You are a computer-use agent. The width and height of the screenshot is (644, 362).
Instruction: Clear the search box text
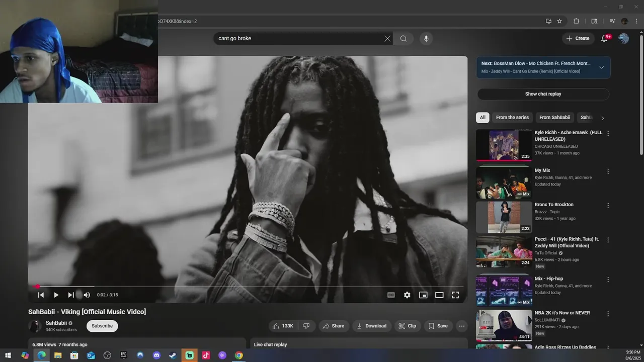point(387,39)
